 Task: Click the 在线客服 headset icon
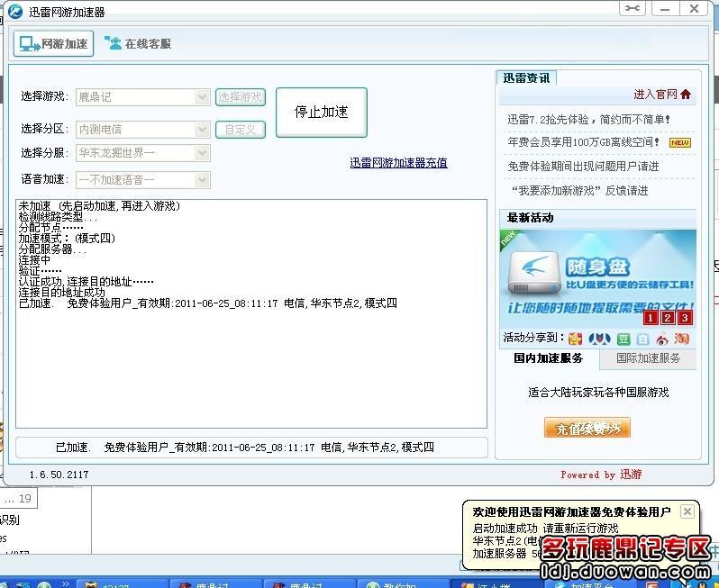tap(113, 42)
